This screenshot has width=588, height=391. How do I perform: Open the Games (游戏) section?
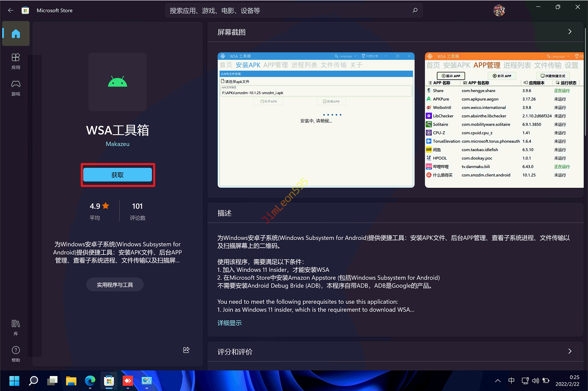[x=16, y=88]
